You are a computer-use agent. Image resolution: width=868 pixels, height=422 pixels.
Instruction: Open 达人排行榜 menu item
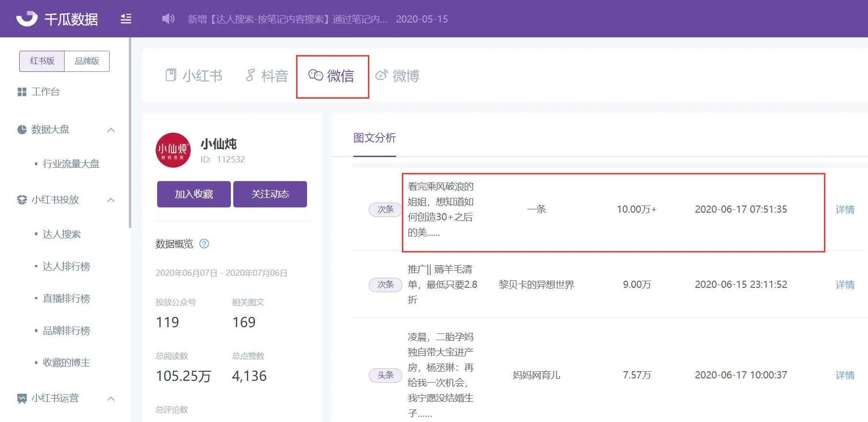(66, 266)
